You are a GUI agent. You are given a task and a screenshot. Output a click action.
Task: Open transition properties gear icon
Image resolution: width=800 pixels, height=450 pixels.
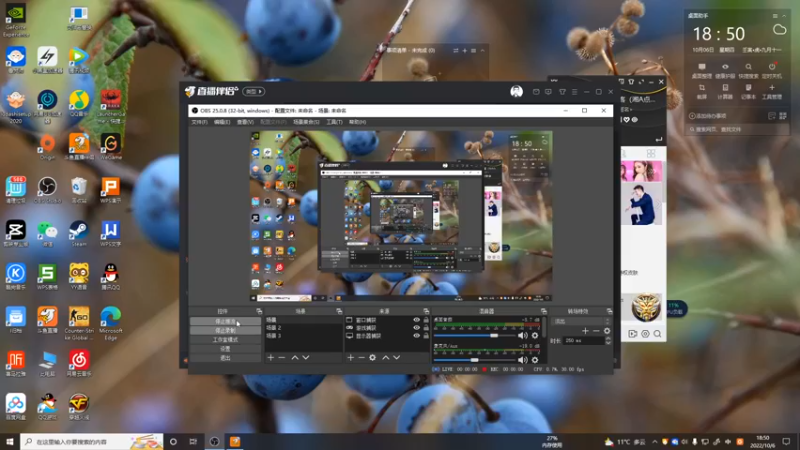pos(607,331)
